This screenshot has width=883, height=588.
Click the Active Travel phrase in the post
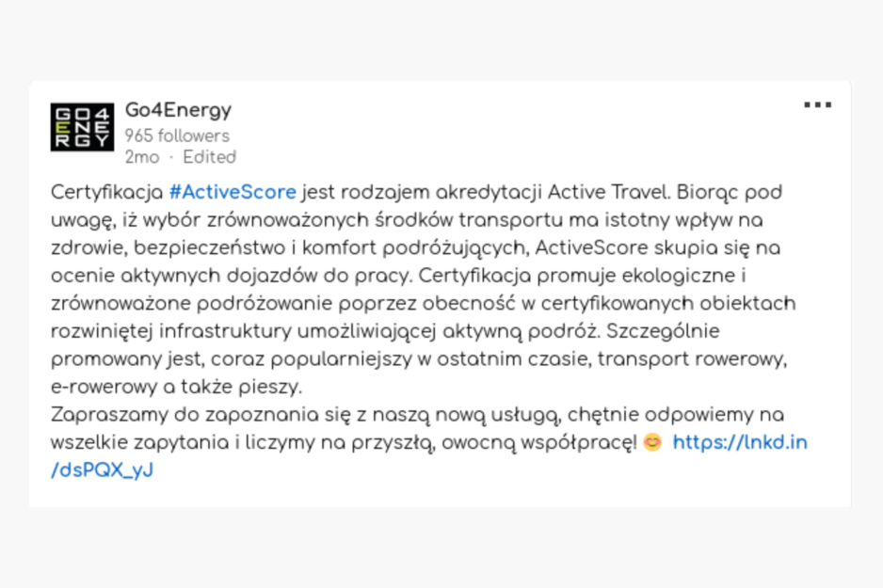click(607, 193)
